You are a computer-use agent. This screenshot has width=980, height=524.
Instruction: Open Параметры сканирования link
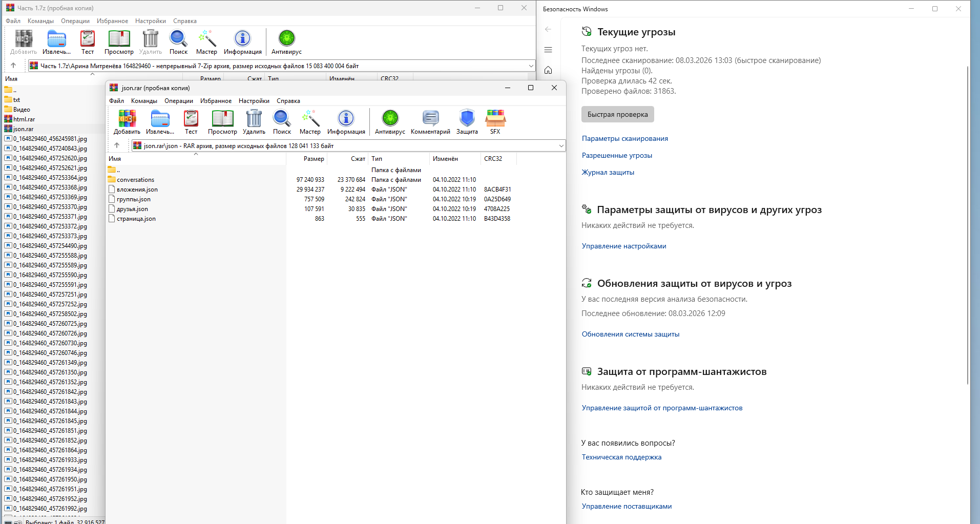tap(624, 138)
